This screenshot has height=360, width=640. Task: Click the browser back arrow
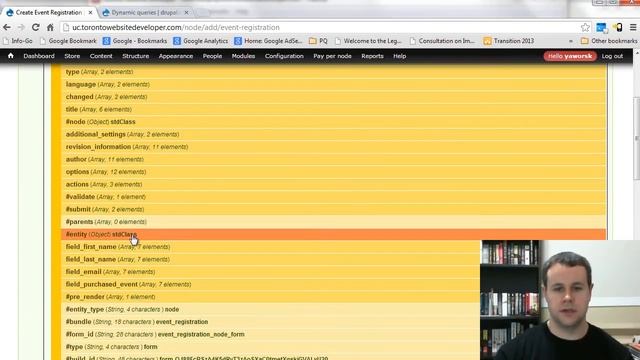click(7, 27)
